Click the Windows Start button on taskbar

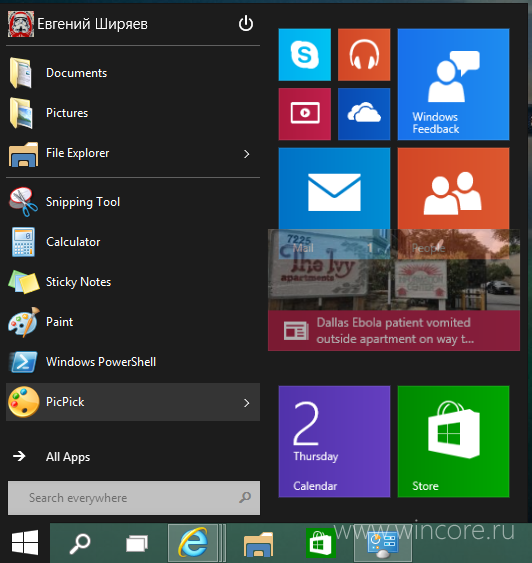pos(25,542)
